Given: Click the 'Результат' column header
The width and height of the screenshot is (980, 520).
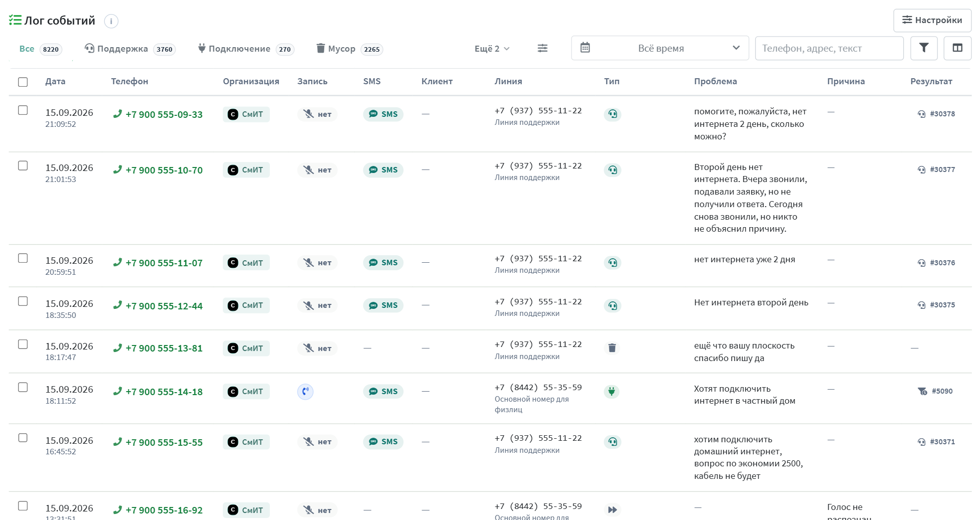Looking at the screenshot, I should (931, 81).
